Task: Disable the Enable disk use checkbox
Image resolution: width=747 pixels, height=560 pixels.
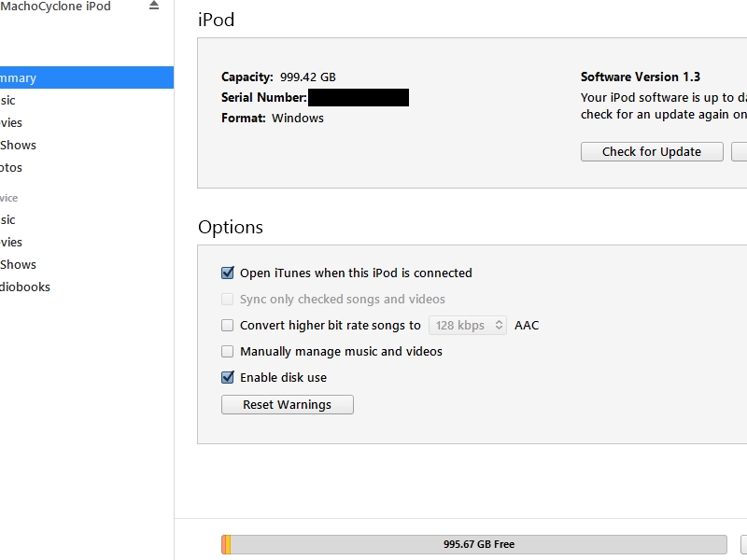Action: 227,378
